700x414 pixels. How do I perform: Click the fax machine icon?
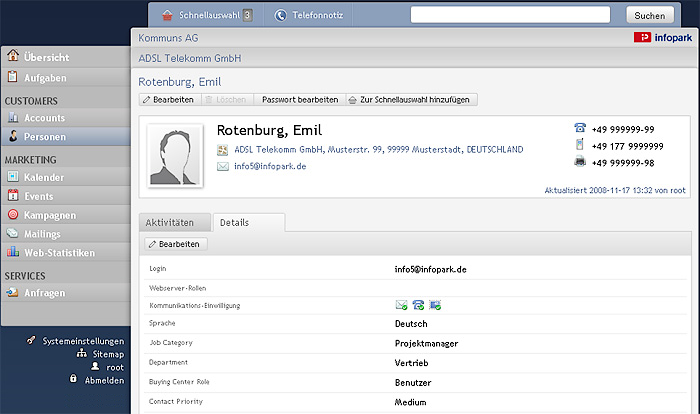point(580,161)
